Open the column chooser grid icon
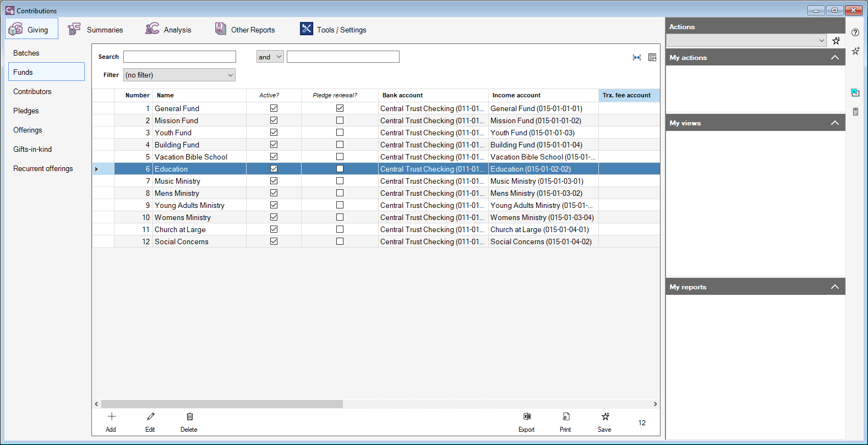Image resolution: width=868 pixels, height=445 pixels. (x=652, y=57)
